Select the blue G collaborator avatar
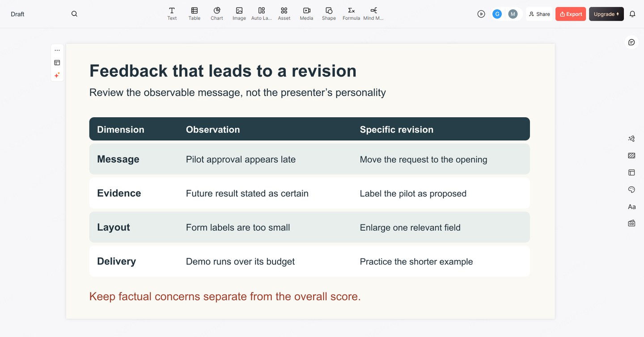The image size is (644, 337). [497, 14]
